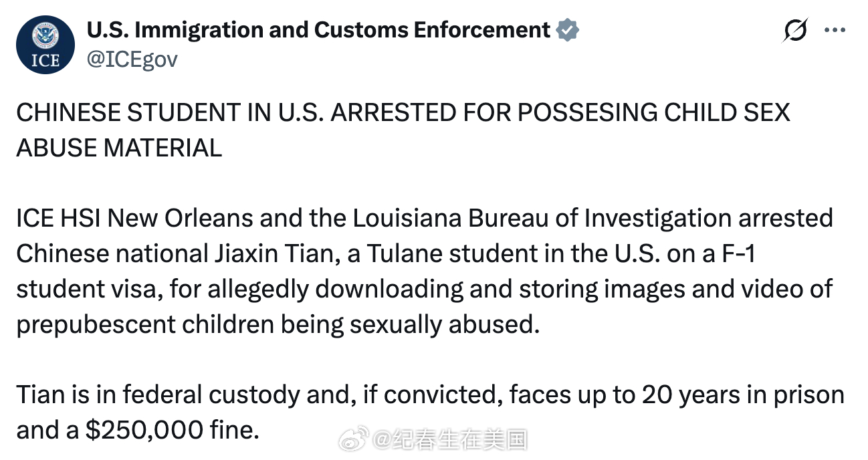Click the white "ICE" lettering in the avatar

45,60
